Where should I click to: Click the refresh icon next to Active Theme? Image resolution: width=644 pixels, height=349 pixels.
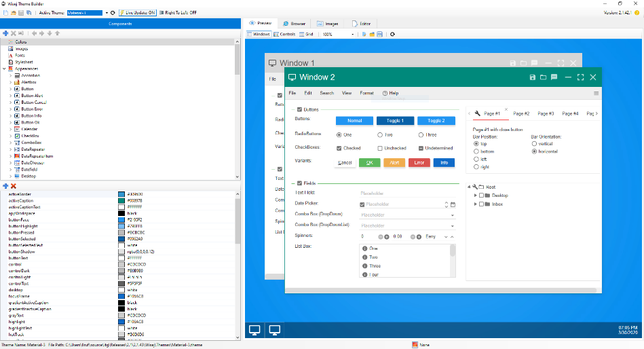[111, 13]
